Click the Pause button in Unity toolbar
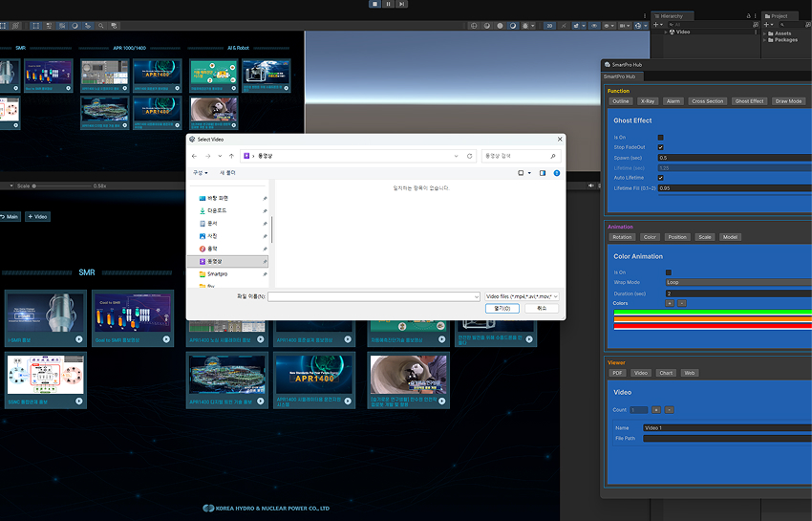 click(388, 4)
